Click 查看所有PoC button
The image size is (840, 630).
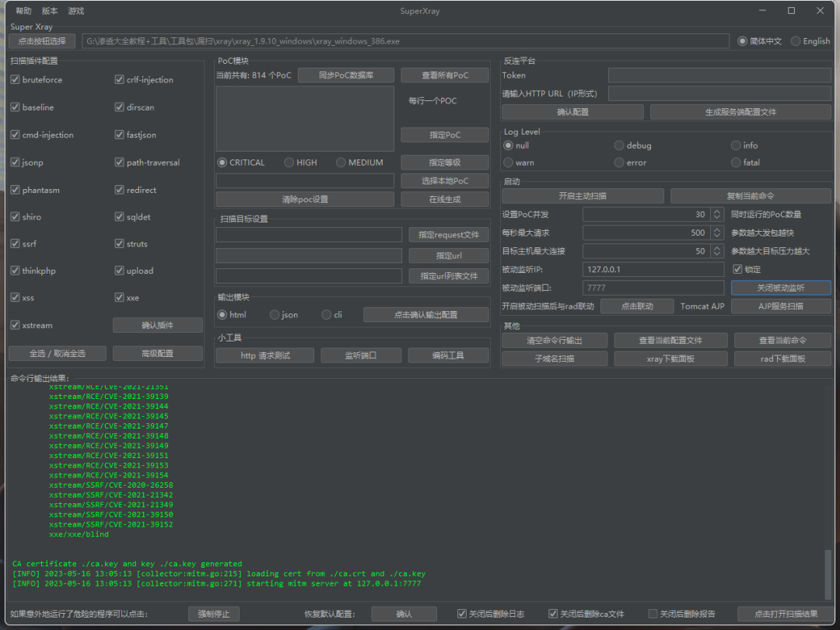[445, 75]
